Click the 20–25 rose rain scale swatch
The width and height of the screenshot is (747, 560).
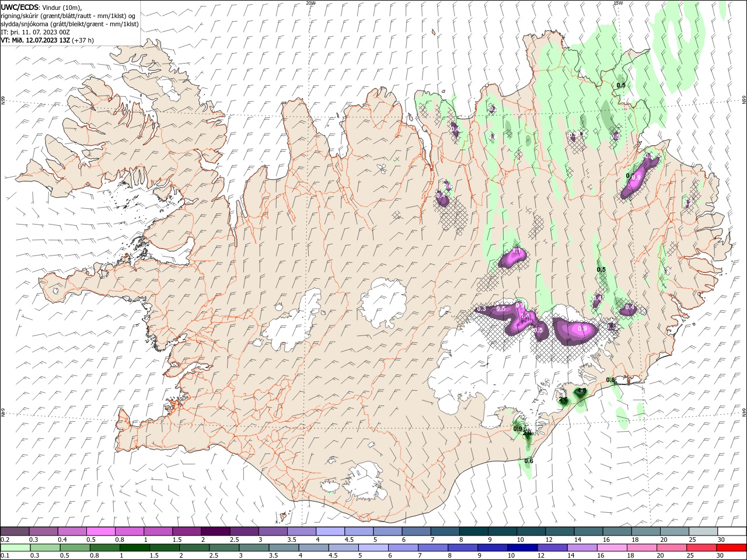pos(671,548)
